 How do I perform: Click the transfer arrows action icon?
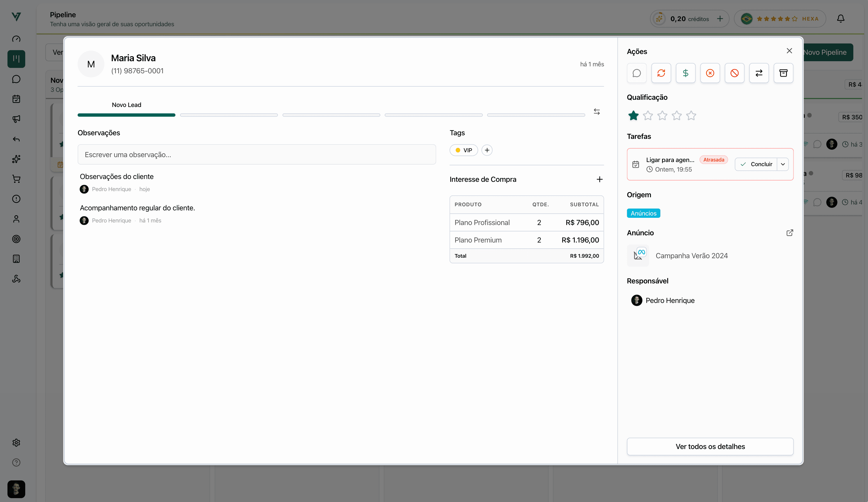coord(759,73)
